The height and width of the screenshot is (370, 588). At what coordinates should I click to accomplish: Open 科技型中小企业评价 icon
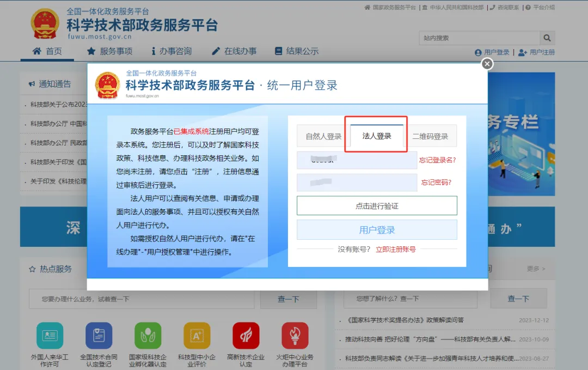197,336
